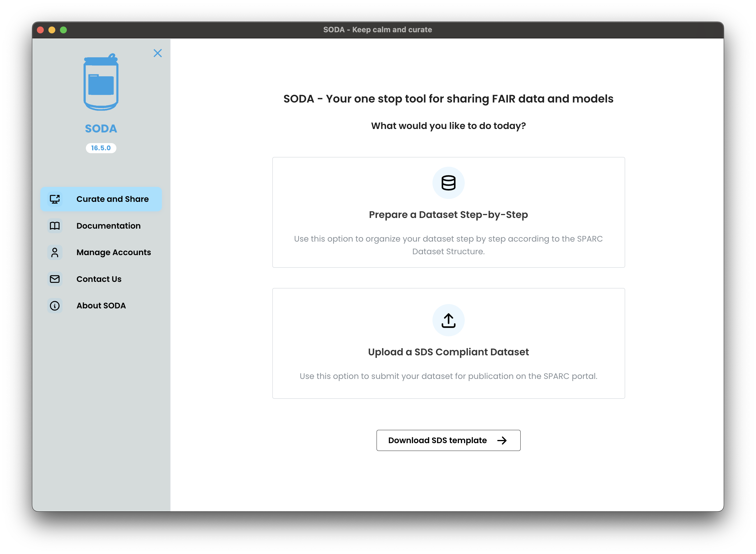
Task: Click the Contact Us envelope icon
Action: coord(55,279)
